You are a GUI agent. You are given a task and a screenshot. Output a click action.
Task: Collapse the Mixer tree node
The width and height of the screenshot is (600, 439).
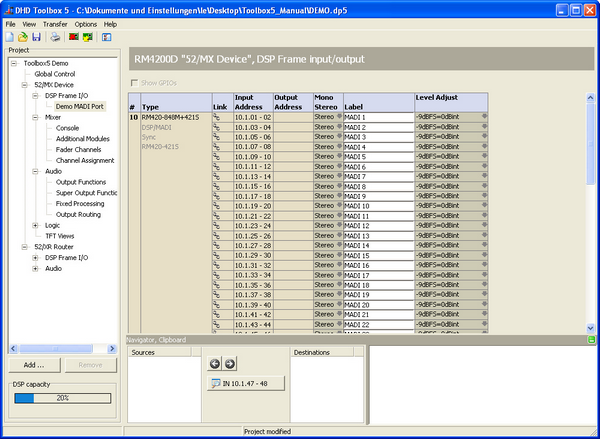[35, 117]
